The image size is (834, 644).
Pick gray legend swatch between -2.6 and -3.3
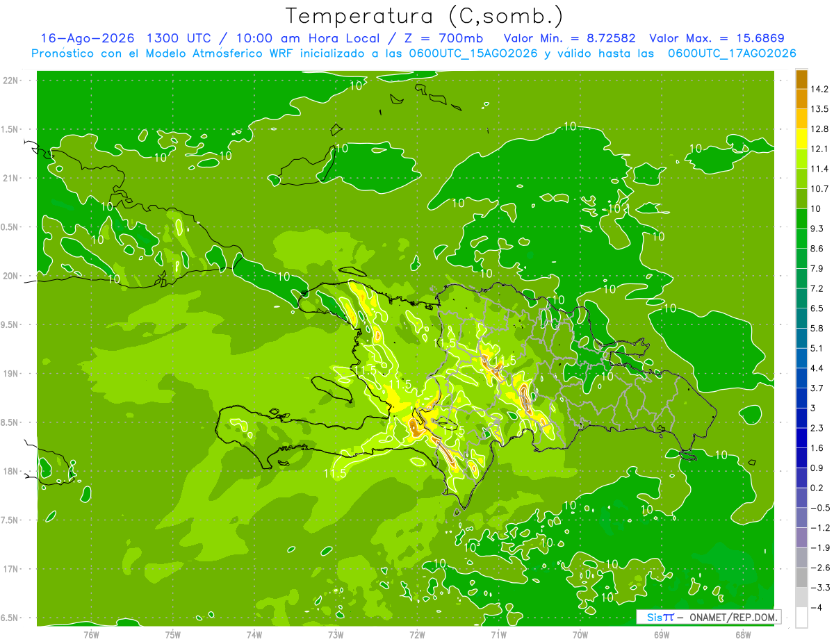click(801, 577)
